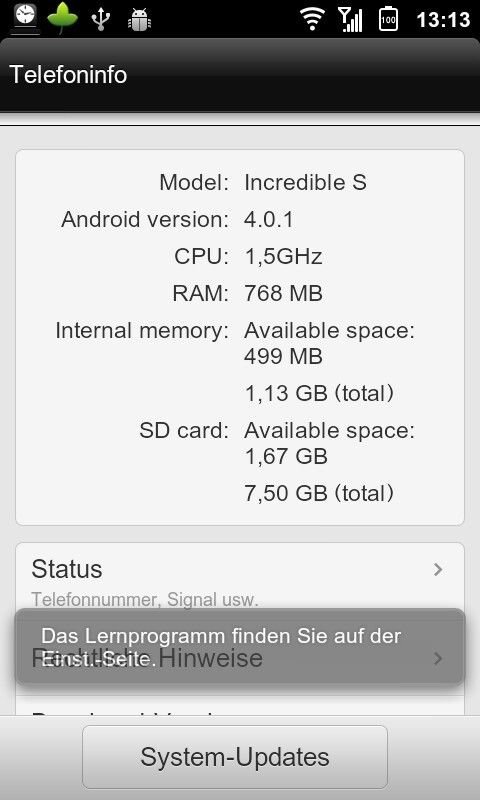This screenshot has height=800, width=480.
Task: Click the System-Updates button
Action: pos(235,757)
